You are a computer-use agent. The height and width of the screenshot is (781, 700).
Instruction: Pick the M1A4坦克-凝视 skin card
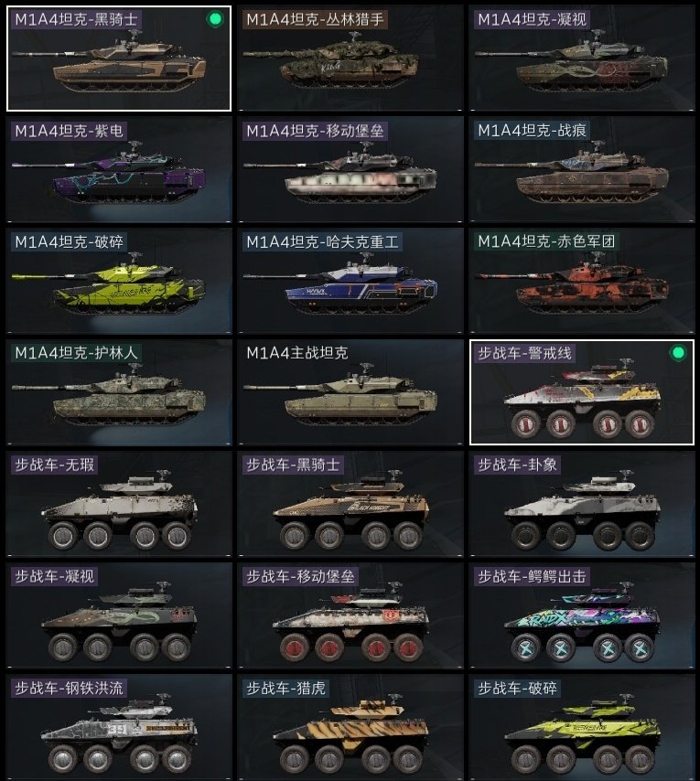[x=581, y=59]
